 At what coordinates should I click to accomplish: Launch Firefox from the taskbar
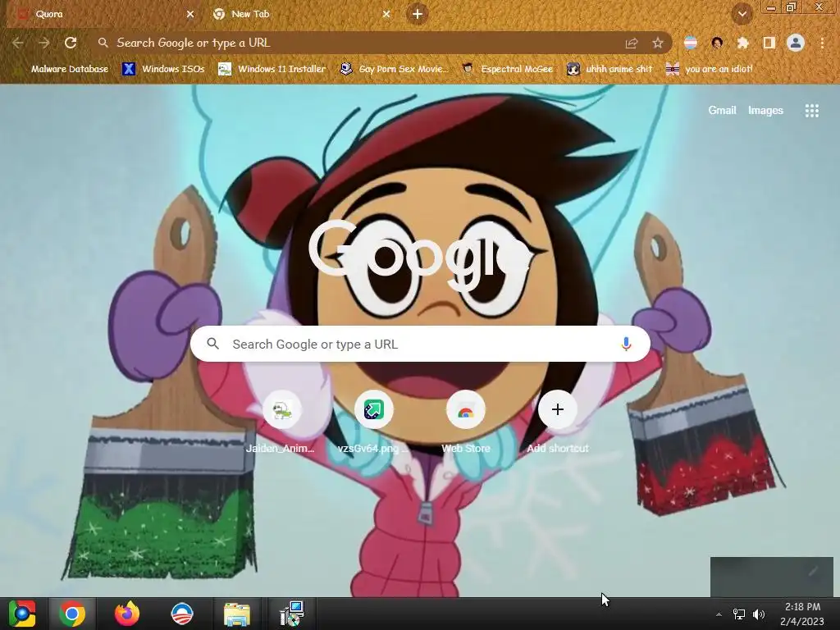pyautogui.click(x=127, y=614)
